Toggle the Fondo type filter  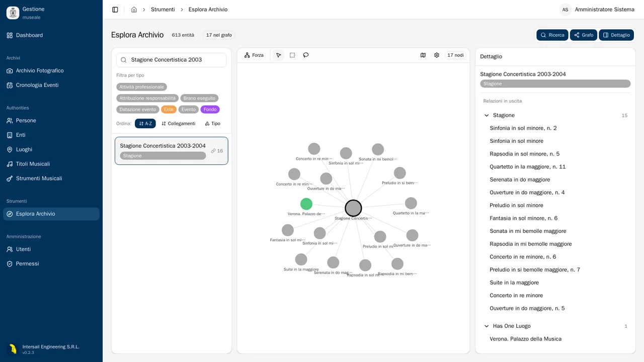210,110
